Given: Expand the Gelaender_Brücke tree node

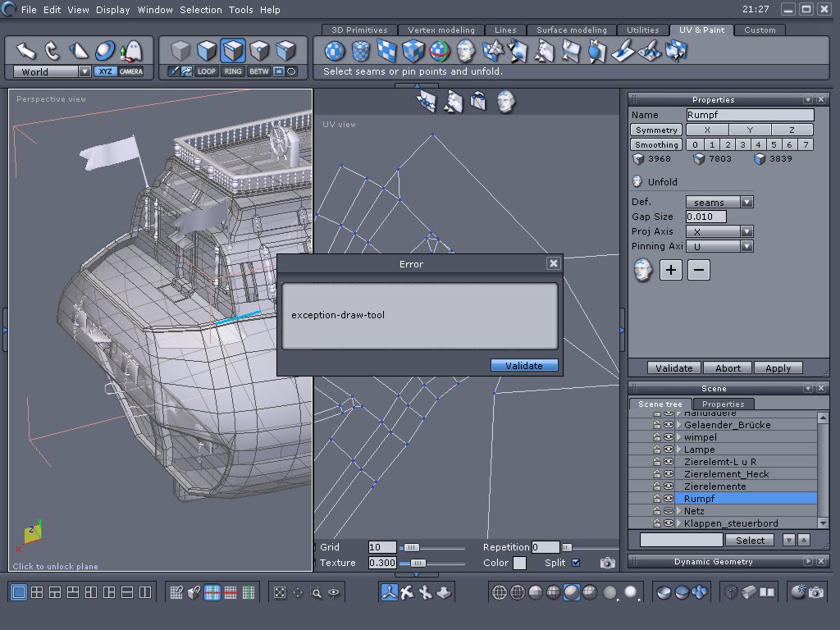Looking at the screenshot, I should tap(678, 425).
